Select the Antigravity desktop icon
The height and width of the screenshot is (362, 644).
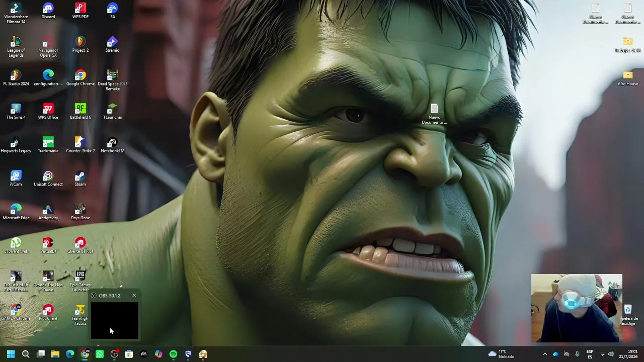click(x=48, y=212)
